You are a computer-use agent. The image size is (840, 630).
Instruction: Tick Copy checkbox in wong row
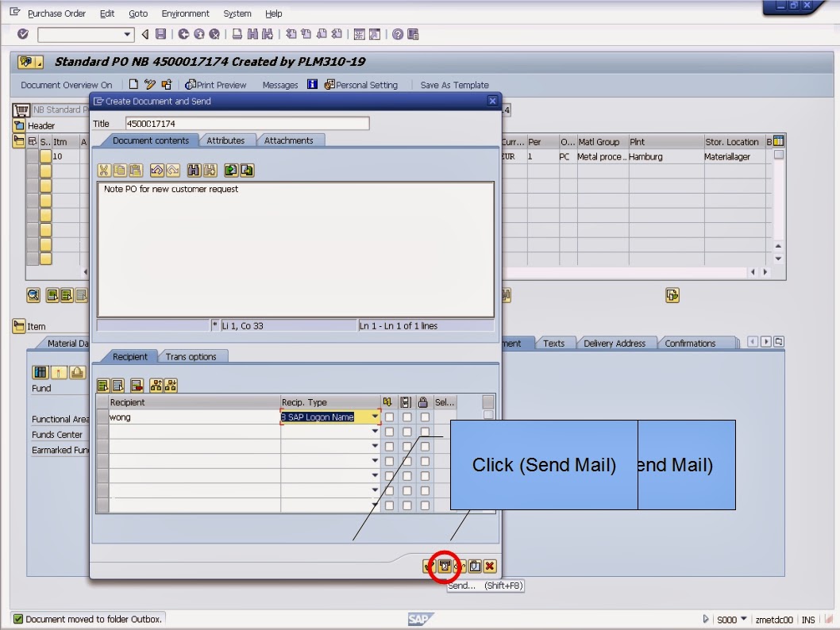(x=407, y=417)
